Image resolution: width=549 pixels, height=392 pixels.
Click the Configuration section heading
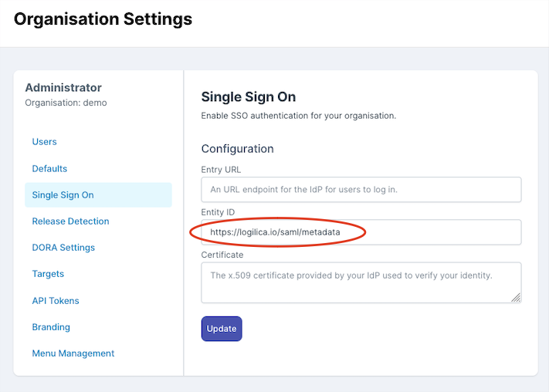[x=237, y=149]
